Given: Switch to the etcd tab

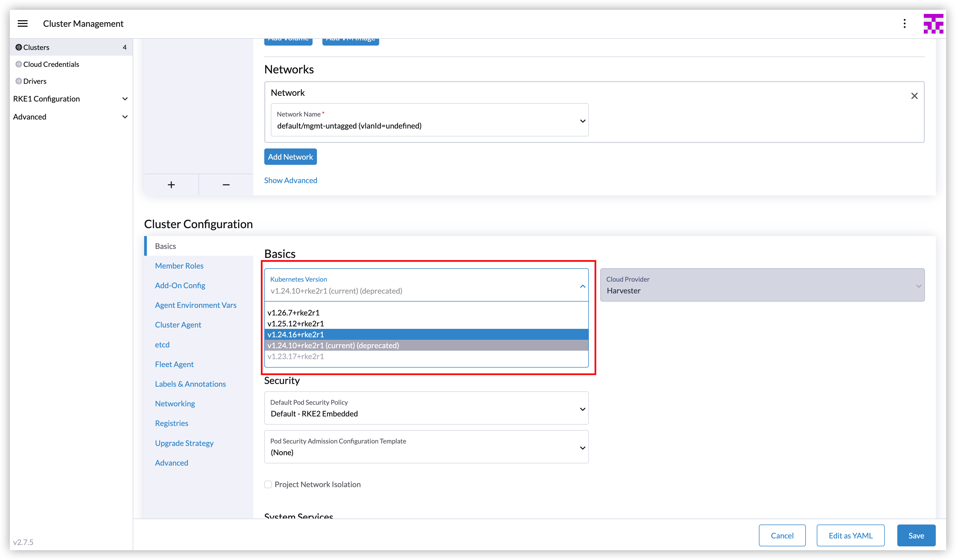Looking at the screenshot, I should click(199, 345).
